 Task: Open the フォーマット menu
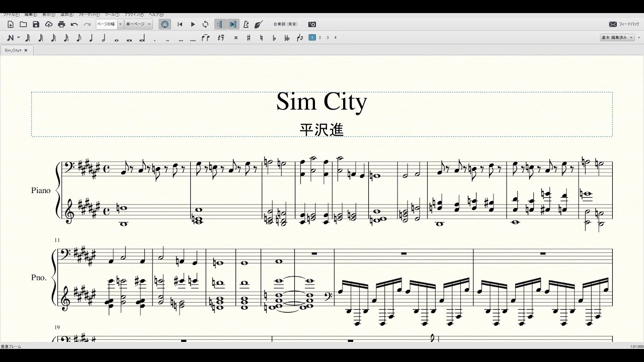coord(90,15)
